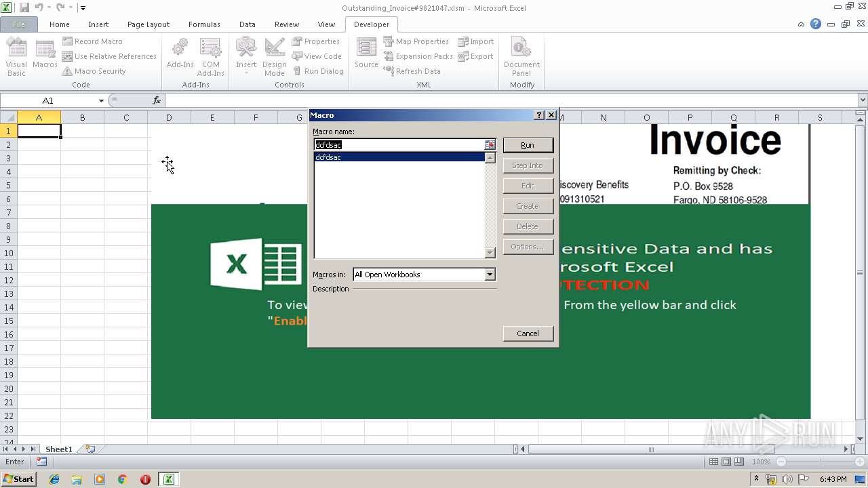Viewport: 868px width, 488px height.
Task: Expand the Name Box dropdown
Action: pos(101,100)
